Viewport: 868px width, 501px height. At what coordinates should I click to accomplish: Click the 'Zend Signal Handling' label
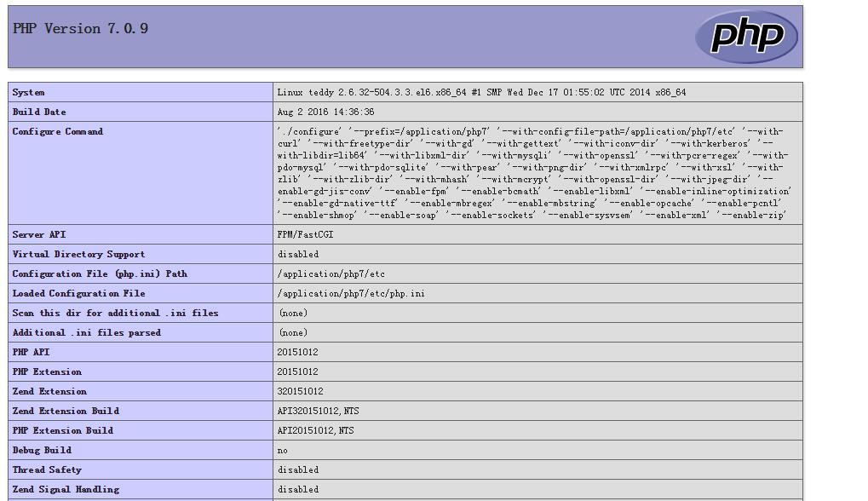point(66,489)
